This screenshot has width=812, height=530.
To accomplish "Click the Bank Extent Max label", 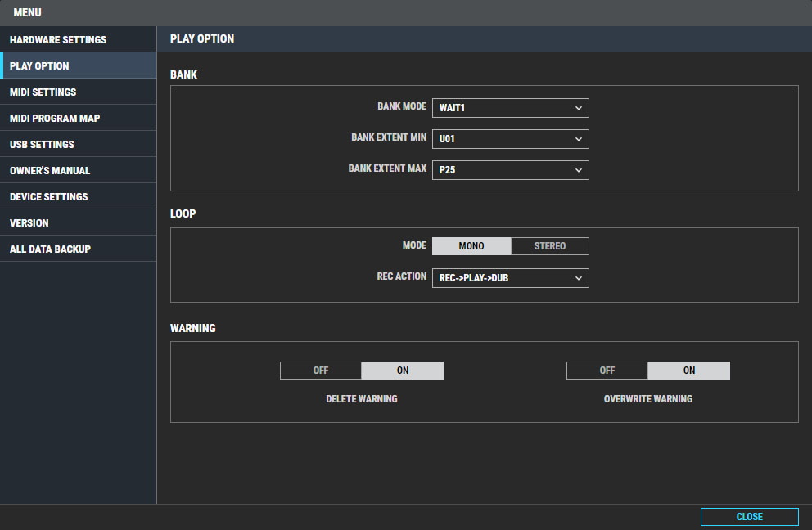I will coord(387,168).
